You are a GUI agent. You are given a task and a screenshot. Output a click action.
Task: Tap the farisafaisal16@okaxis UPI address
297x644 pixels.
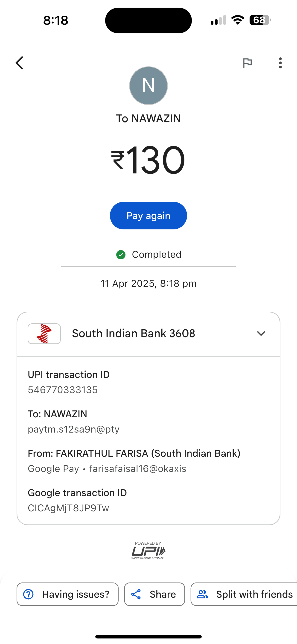click(x=138, y=469)
